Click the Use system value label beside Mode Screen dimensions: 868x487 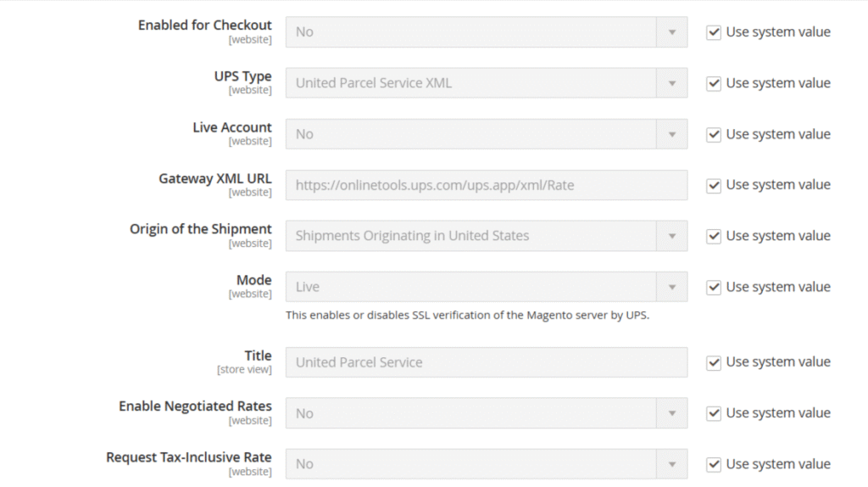[x=778, y=287]
